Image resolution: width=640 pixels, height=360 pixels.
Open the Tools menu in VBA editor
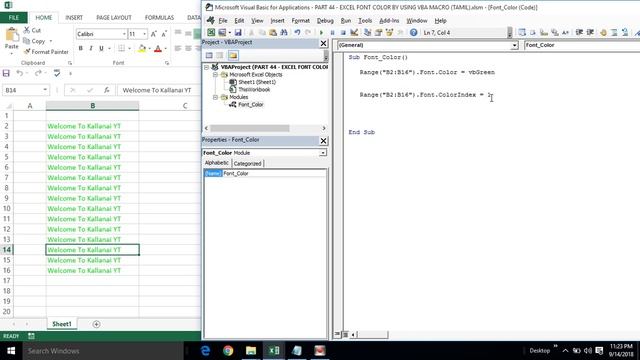coord(365,21)
